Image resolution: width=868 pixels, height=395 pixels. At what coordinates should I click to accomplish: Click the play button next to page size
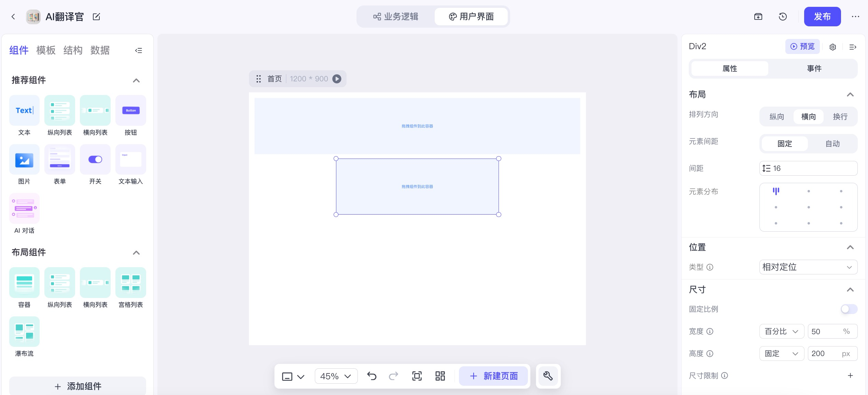tap(337, 79)
